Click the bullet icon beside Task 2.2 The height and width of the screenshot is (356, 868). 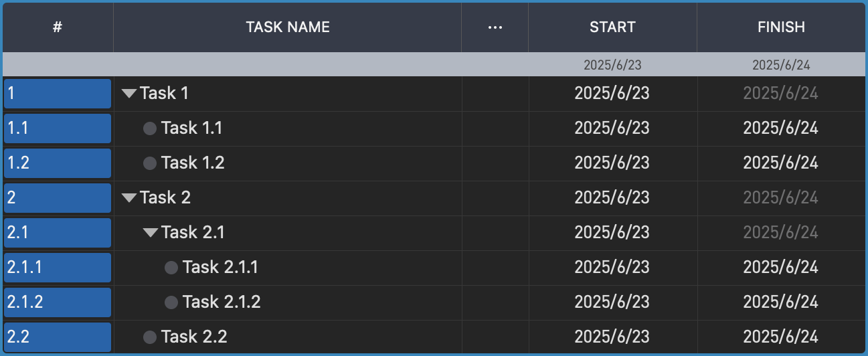pos(150,337)
